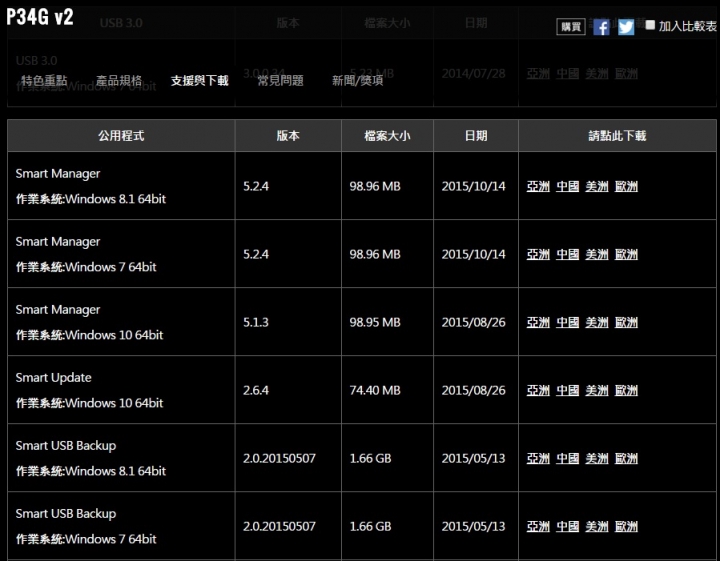Download Smart Manager Windows 8.1 from 亞洲
Screen dimensions: 720x561
pos(538,186)
